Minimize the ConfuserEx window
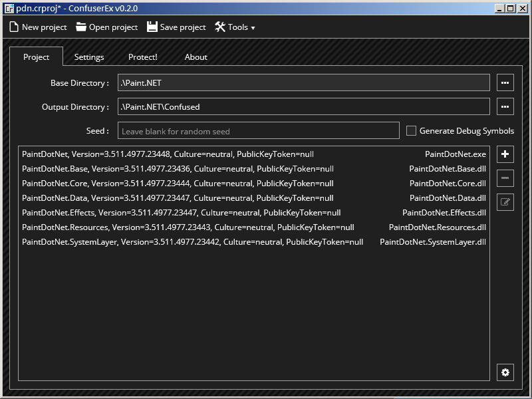 [499, 9]
